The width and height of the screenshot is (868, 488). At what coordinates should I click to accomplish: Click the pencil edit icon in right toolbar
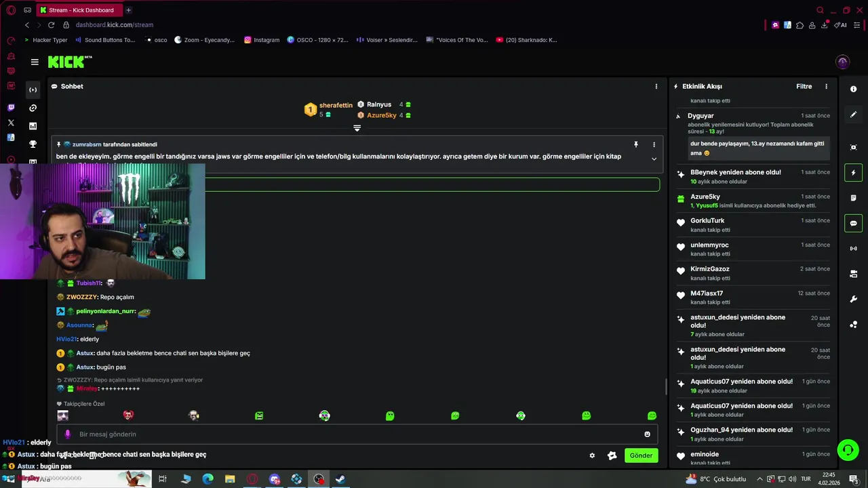(x=853, y=115)
